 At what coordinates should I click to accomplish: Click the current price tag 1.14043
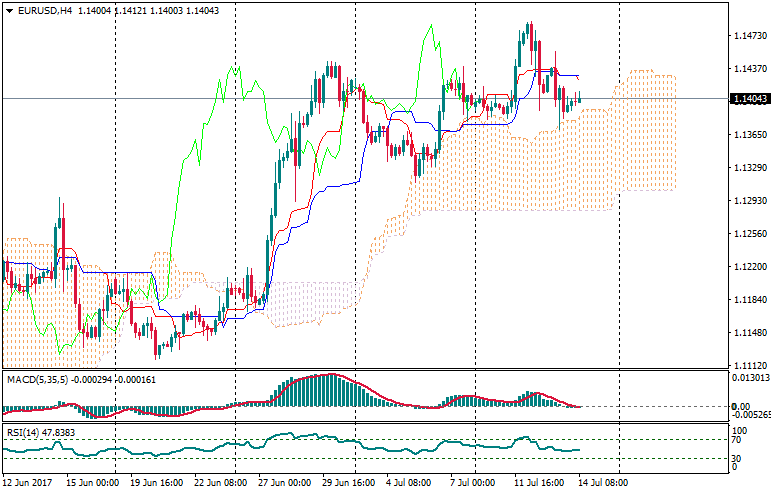(749, 99)
